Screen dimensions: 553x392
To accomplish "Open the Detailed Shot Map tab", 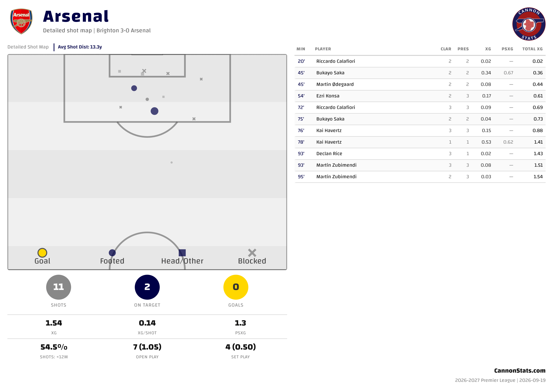I will [x=28, y=47].
